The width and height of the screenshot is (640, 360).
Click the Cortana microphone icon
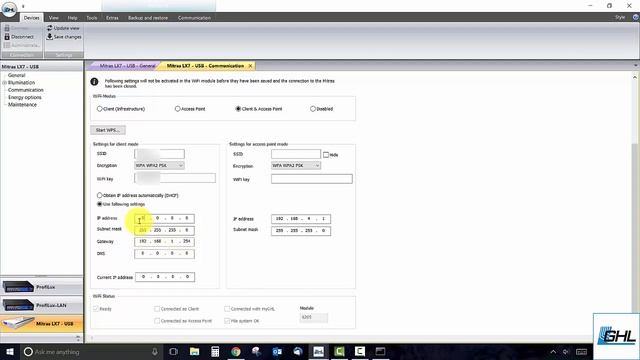(x=155, y=352)
